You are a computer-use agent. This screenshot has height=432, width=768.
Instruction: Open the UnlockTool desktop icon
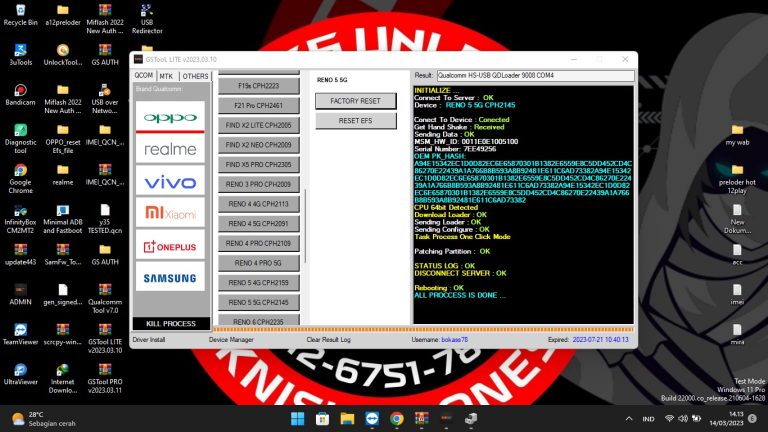tap(63, 55)
